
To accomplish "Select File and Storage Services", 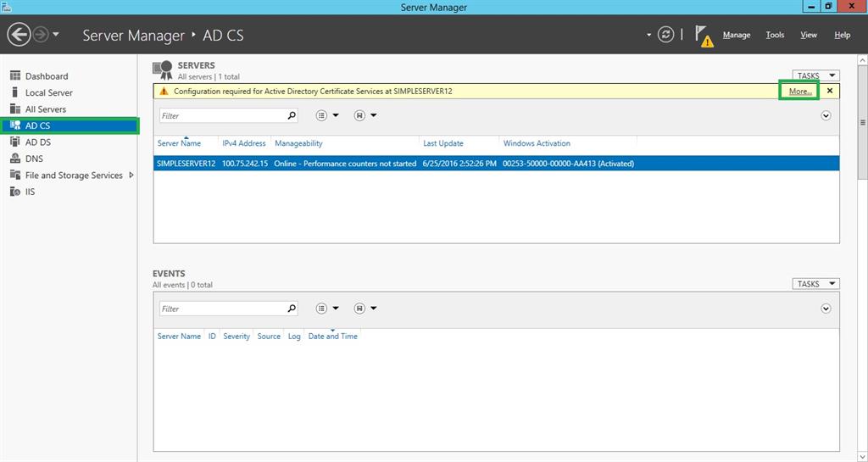I will pos(74,175).
